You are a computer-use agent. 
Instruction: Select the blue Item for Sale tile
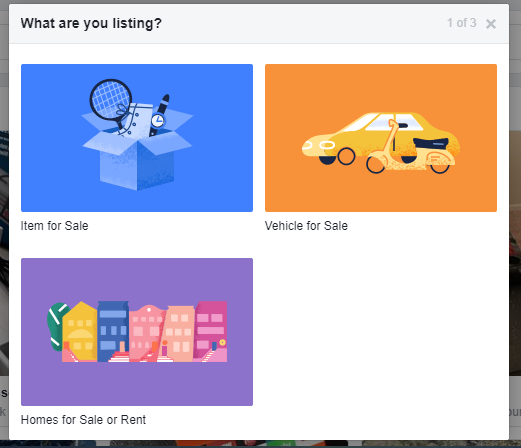coord(137,138)
